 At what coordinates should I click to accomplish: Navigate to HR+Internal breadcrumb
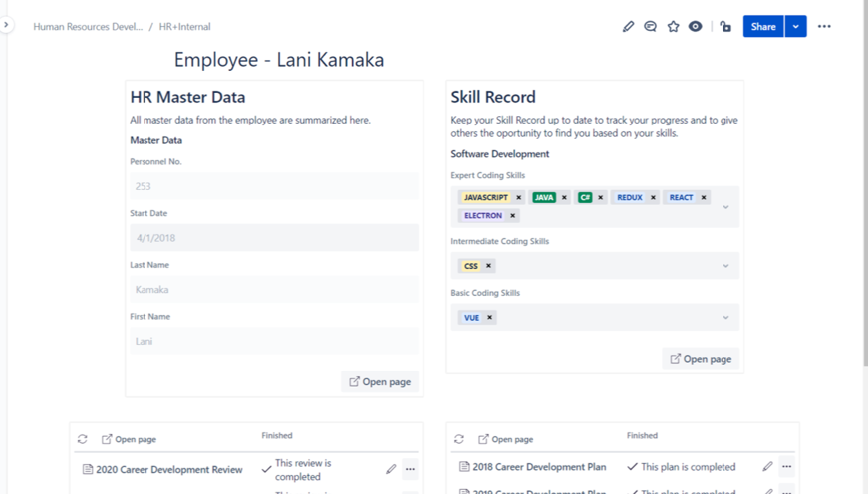[185, 27]
